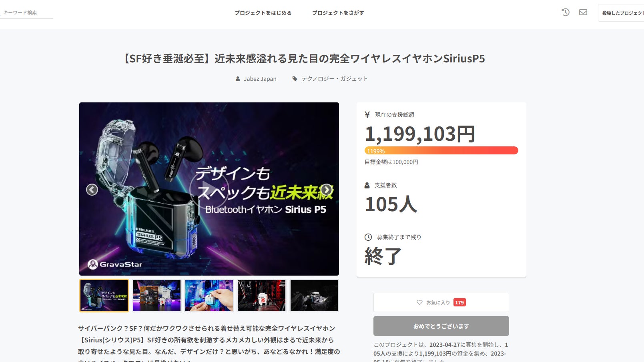Select thumbnail showing hand holding case
The width and height of the screenshot is (644, 362).
pos(209,296)
